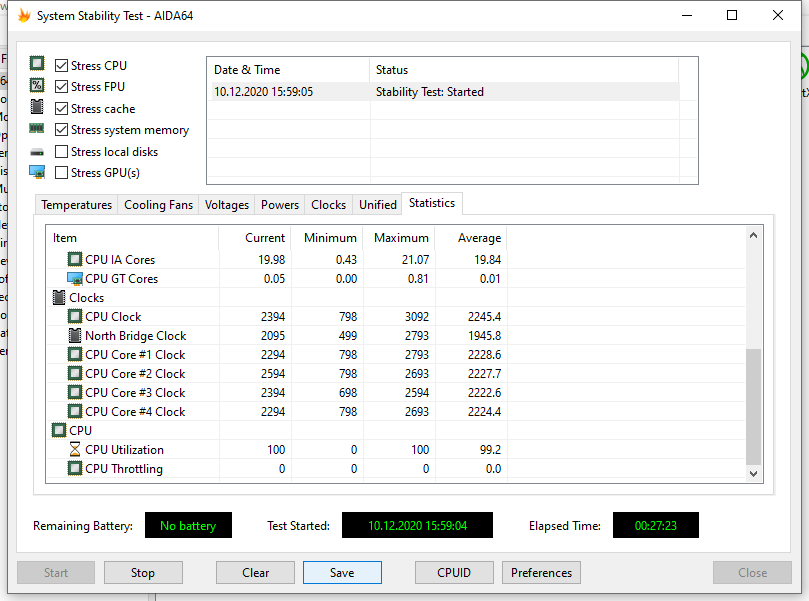Click the RAM module icon beside Stress system memory
809x601 pixels.
pos(37,128)
